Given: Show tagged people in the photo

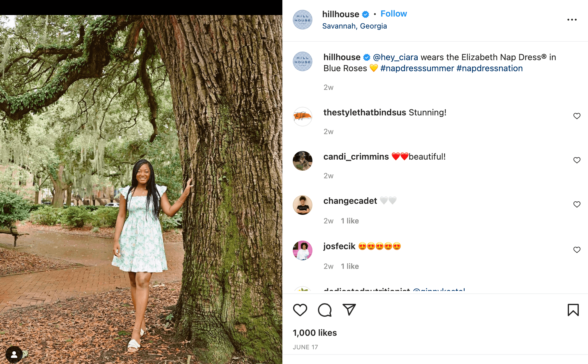Looking at the screenshot, I should [14, 355].
